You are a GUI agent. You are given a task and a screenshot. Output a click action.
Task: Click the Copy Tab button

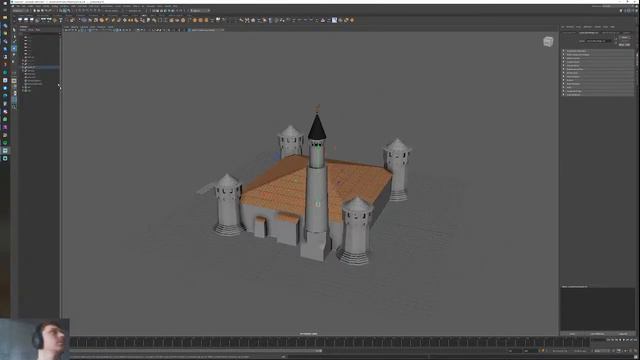point(623,334)
